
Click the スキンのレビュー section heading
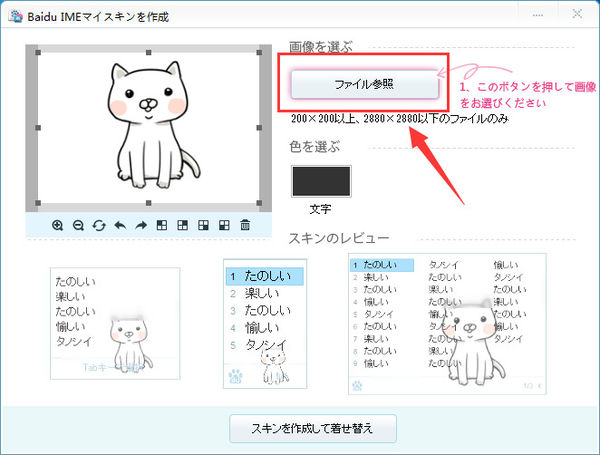(x=339, y=238)
